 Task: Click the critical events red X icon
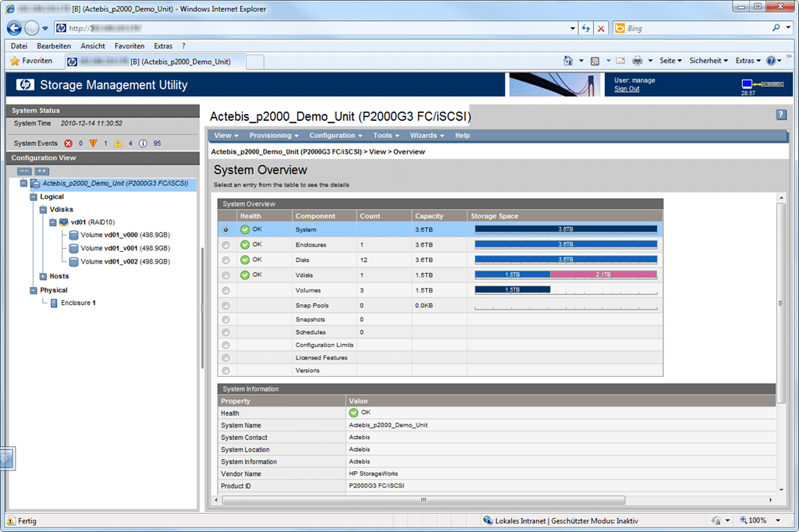point(69,144)
